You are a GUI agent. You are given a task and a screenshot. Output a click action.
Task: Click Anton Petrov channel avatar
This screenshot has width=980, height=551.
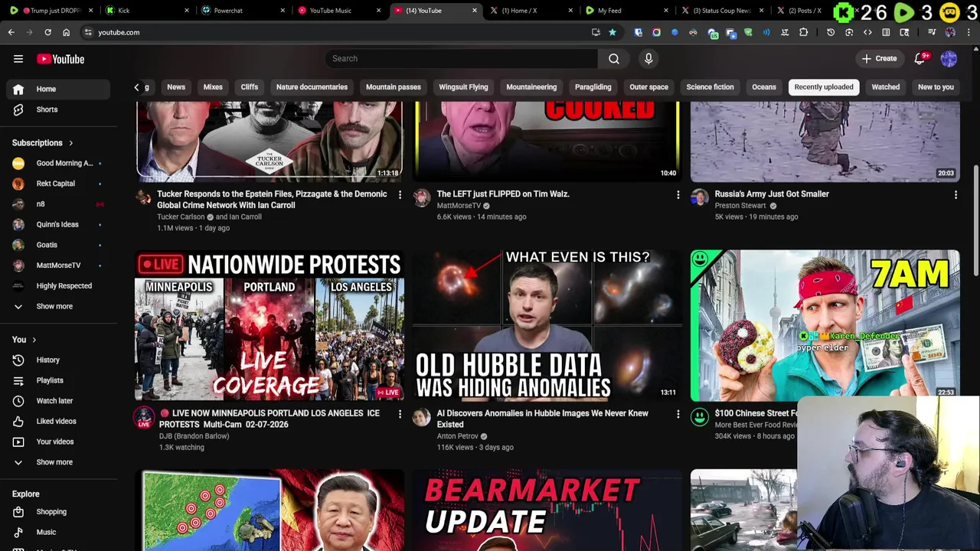click(x=422, y=417)
